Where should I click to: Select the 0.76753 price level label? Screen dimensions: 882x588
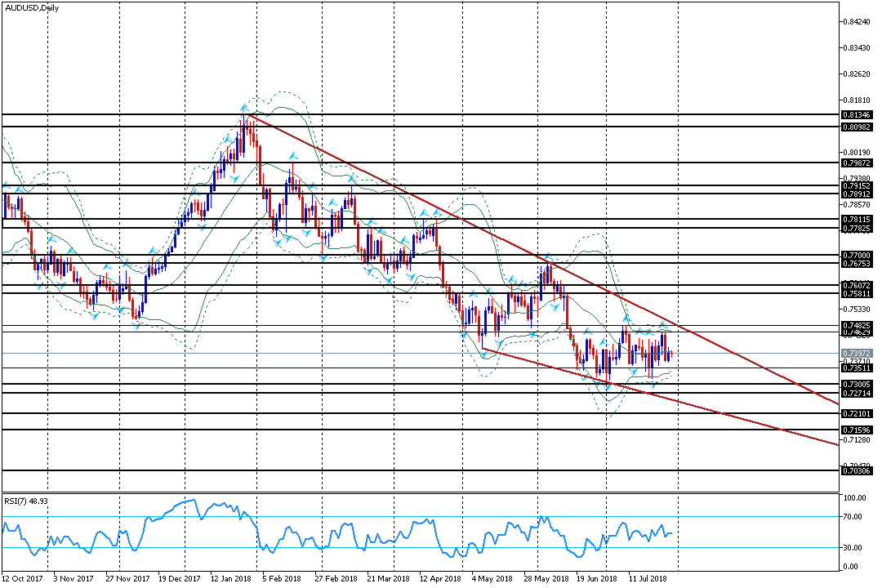tap(857, 263)
